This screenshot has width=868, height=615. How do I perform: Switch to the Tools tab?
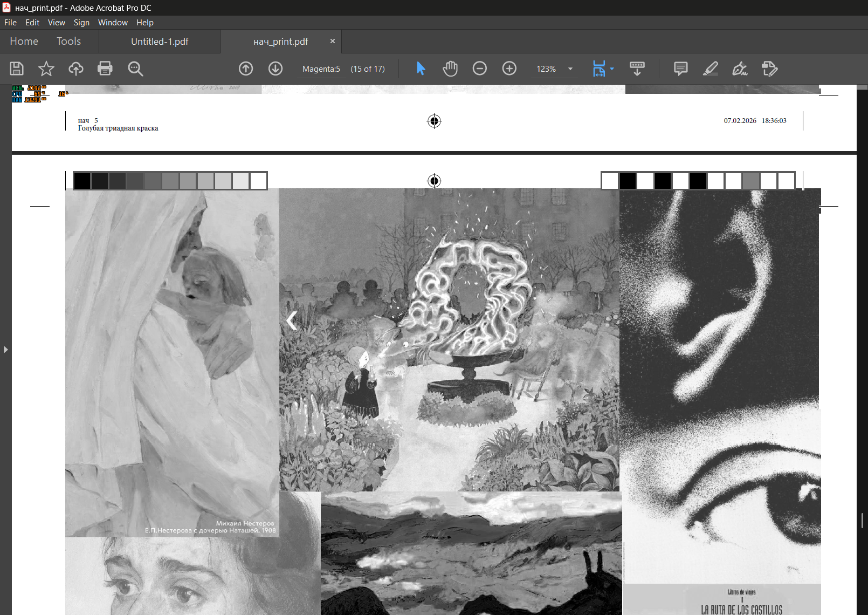[x=69, y=42]
